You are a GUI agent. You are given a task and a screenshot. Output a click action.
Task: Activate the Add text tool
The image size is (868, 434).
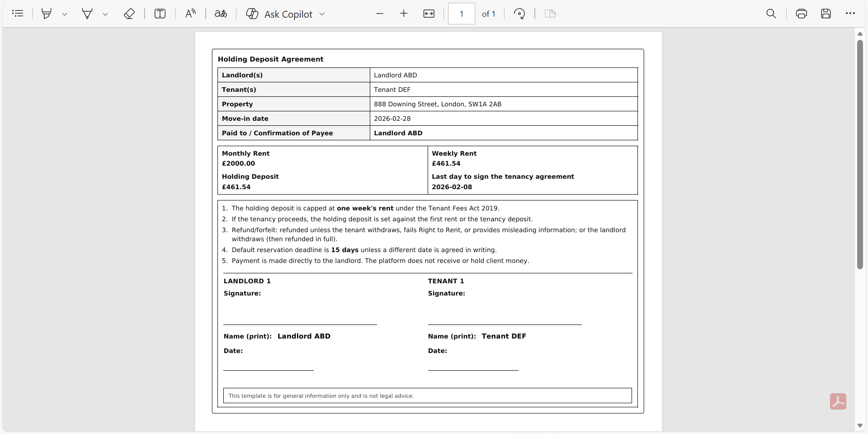coord(160,14)
